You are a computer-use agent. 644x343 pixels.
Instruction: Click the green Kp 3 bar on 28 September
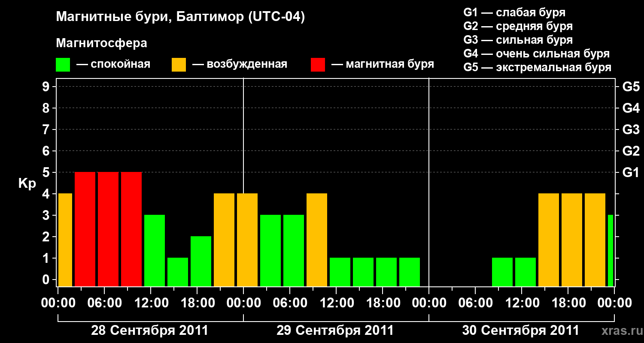click(155, 251)
